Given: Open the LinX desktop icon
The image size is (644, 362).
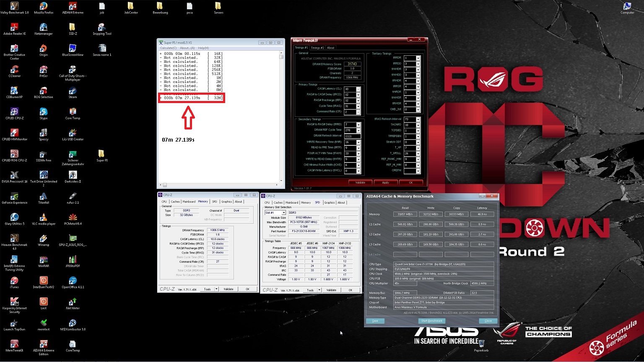Looking at the screenshot, I should click(44, 303).
